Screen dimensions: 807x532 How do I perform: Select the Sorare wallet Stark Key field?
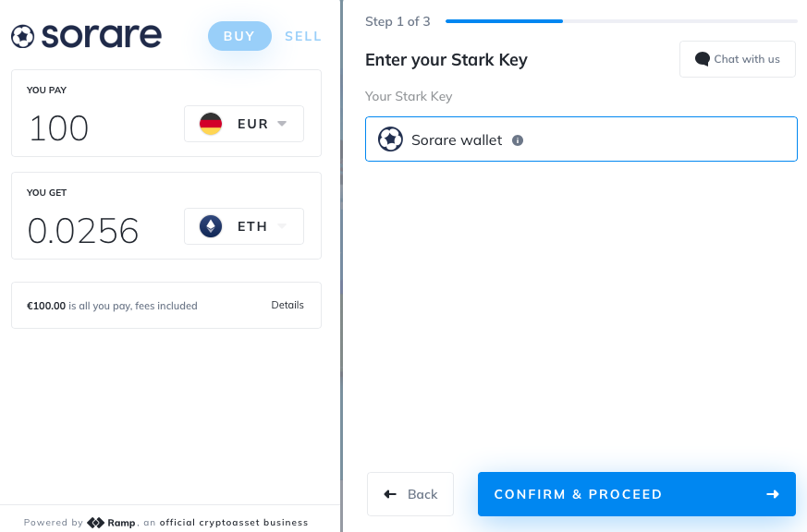pyautogui.click(x=581, y=139)
